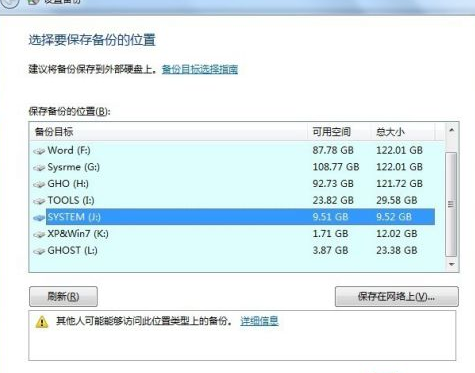Open the 详细信息 link
The height and width of the screenshot is (373, 475).
coord(259,321)
